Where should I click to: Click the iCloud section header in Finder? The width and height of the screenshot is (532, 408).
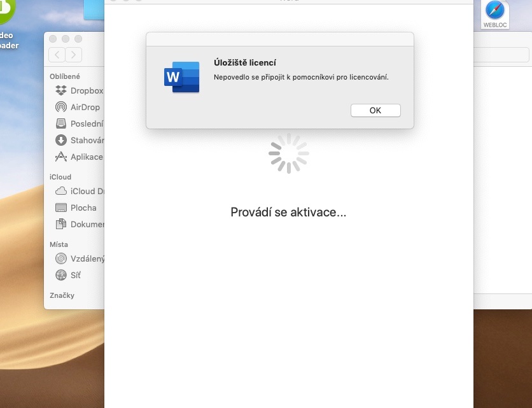[60, 177]
